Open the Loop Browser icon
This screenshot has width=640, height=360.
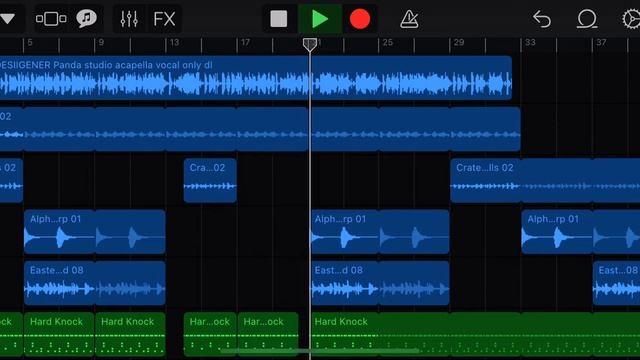(587, 19)
